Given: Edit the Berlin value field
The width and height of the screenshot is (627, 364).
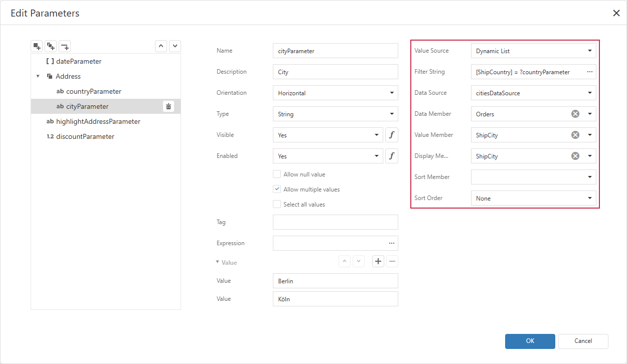Looking at the screenshot, I should (336, 281).
